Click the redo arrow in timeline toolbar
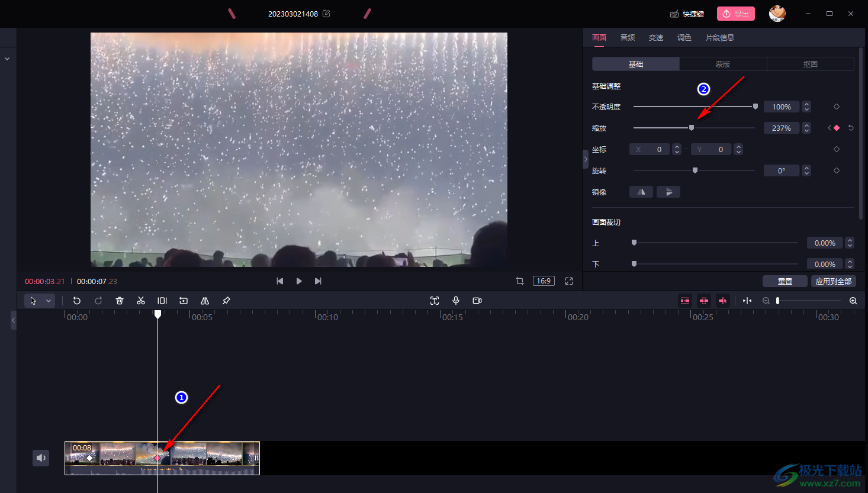Image resolution: width=868 pixels, height=493 pixels. tap(98, 301)
